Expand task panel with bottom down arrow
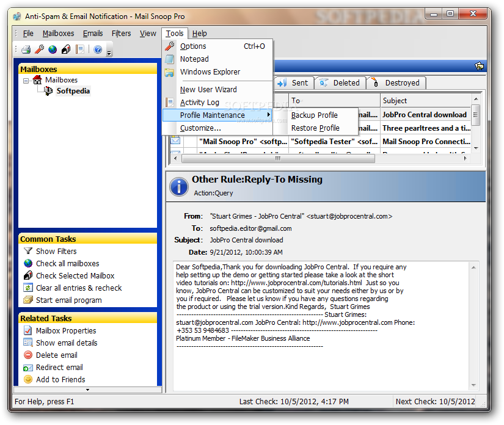504x425 pixels. [87, 390]
